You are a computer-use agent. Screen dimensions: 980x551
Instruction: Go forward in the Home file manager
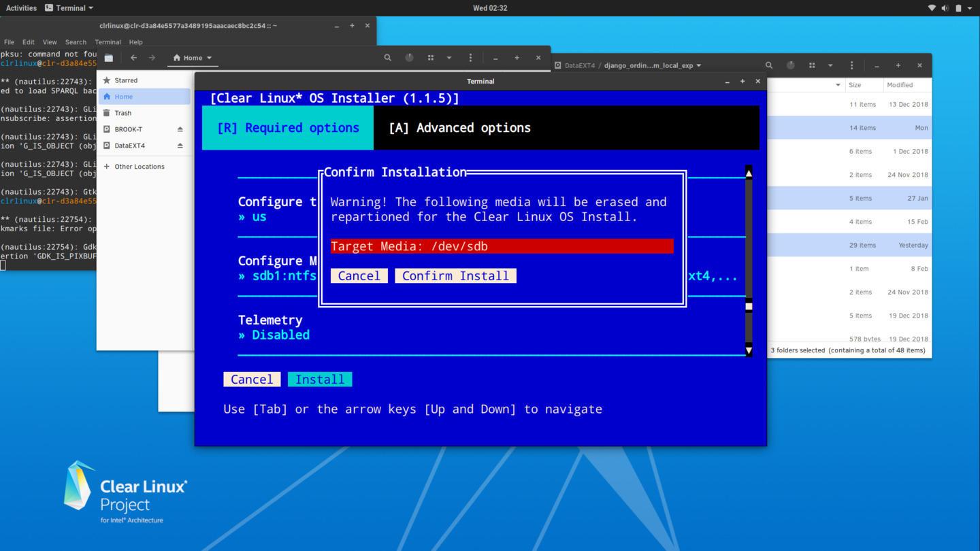pos(152,58)
